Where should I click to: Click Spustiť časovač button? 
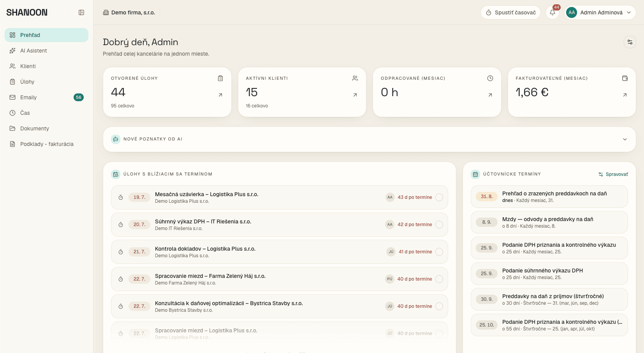coord(510,12)
